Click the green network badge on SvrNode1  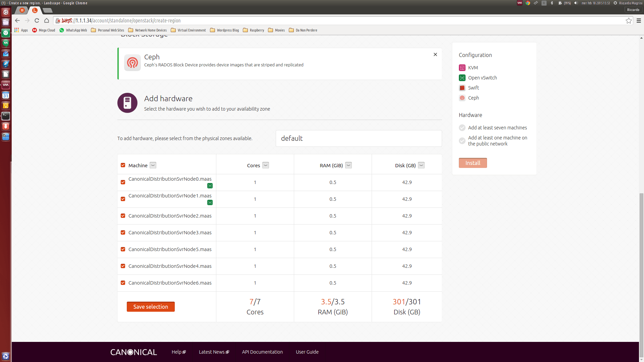click(210, 202)
